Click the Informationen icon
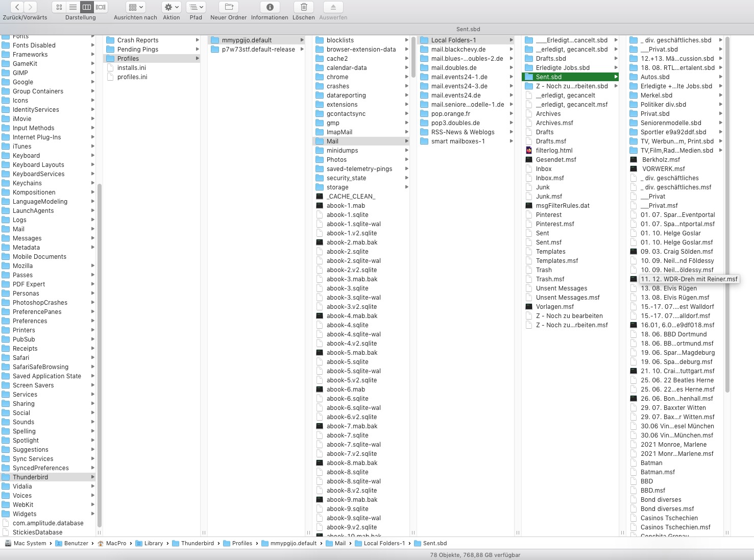 click(270, 7)
